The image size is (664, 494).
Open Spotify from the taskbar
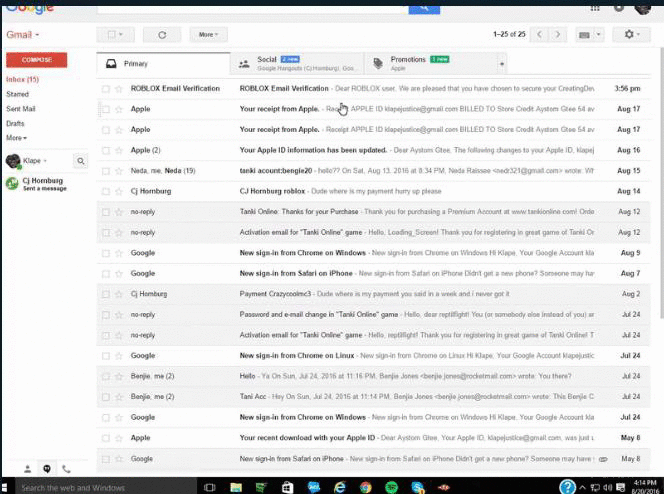pos(391,487)
